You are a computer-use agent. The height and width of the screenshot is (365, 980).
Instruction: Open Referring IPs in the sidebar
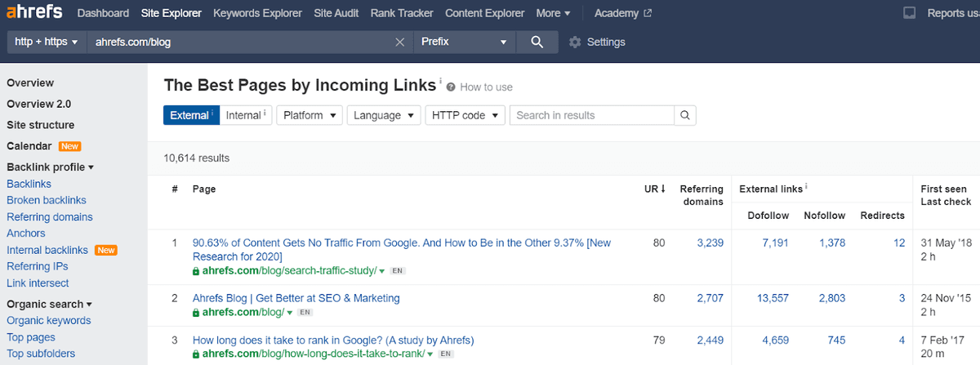tap(38, 266)
